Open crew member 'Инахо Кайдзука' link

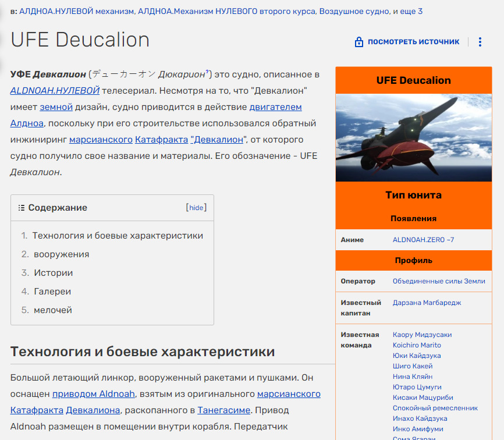pos(420,418)
